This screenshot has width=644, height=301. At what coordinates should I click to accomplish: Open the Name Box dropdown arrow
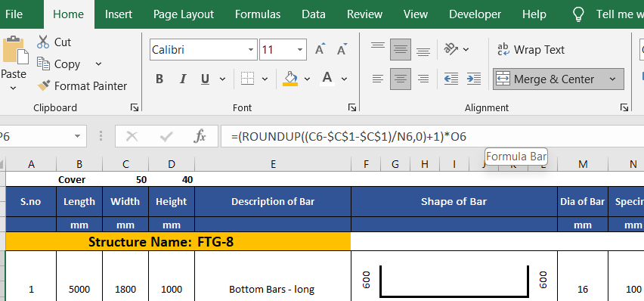(x=77, y=136)
